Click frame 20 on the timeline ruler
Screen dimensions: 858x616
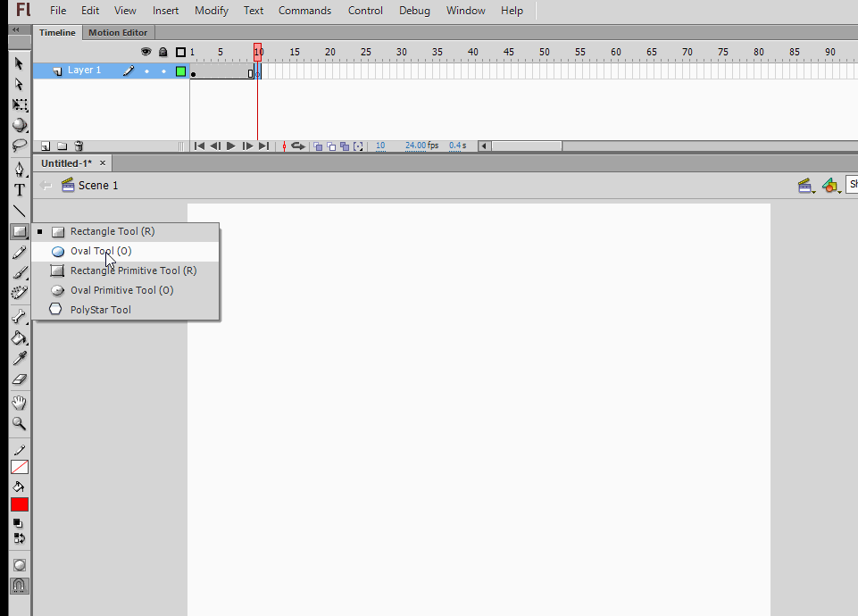329,53
